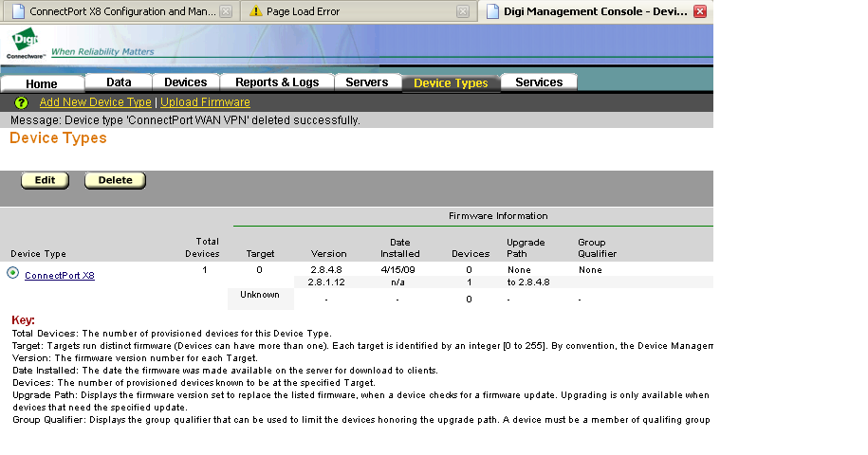
Task: Go to the Devices tab
Action: (185, 82)
